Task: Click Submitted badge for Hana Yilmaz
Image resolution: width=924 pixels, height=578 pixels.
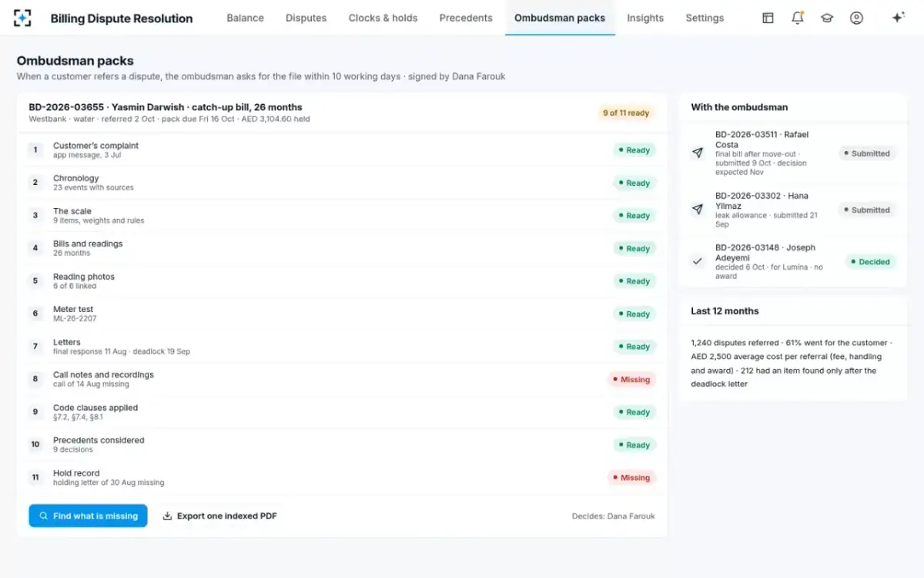Action: [x=866, y=210]
